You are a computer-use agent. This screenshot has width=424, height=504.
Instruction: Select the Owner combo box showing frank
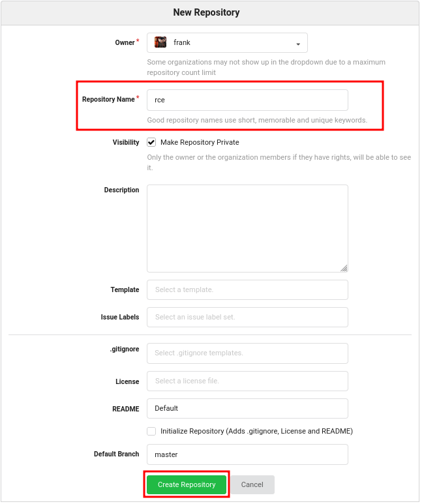coord(227,43)
